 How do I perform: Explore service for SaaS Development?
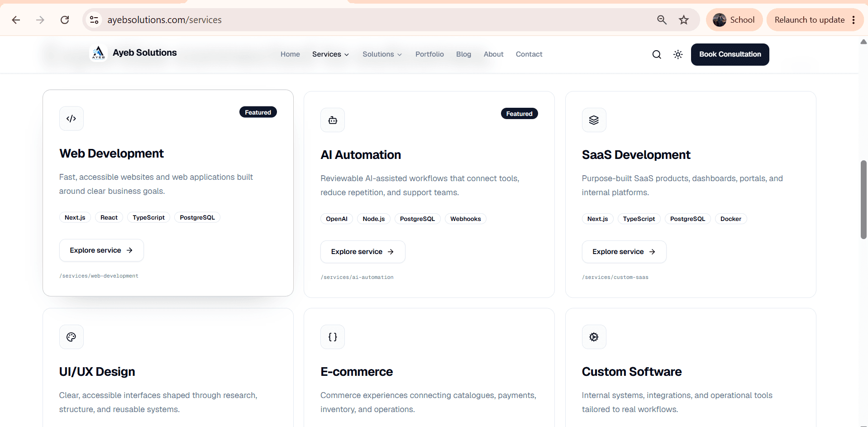tap(624, 252)
